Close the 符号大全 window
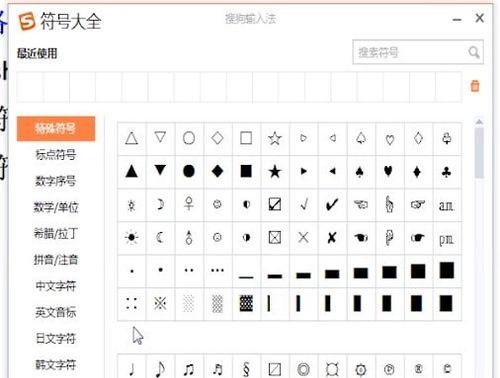Viewport: 500px width, 378px height. pyautogui.click(x=480, y=18)
